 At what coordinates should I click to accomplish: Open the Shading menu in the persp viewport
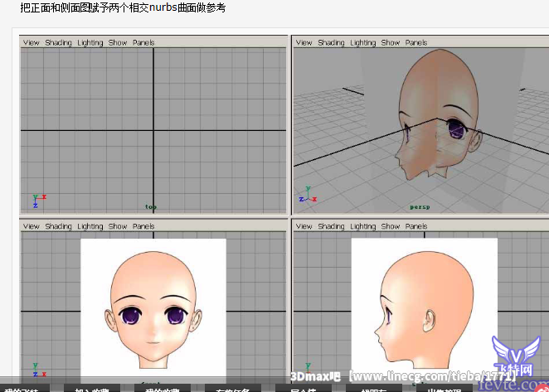tap(331, 43)
